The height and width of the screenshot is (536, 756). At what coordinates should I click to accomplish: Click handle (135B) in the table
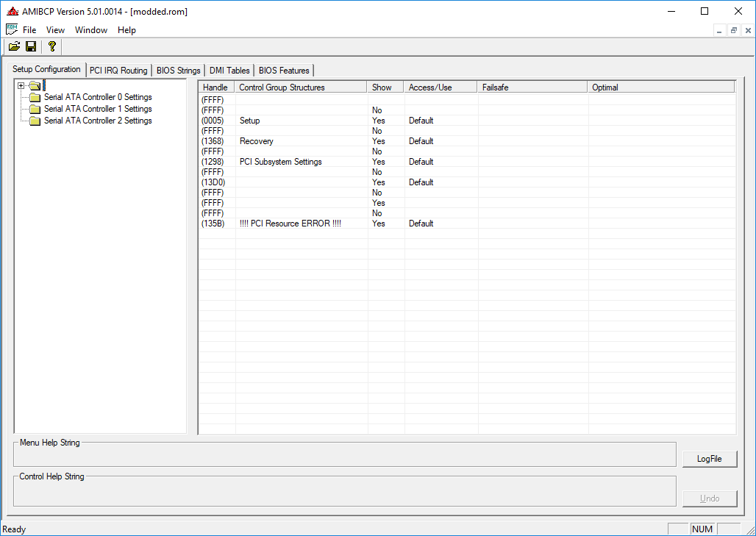point(213,224)
